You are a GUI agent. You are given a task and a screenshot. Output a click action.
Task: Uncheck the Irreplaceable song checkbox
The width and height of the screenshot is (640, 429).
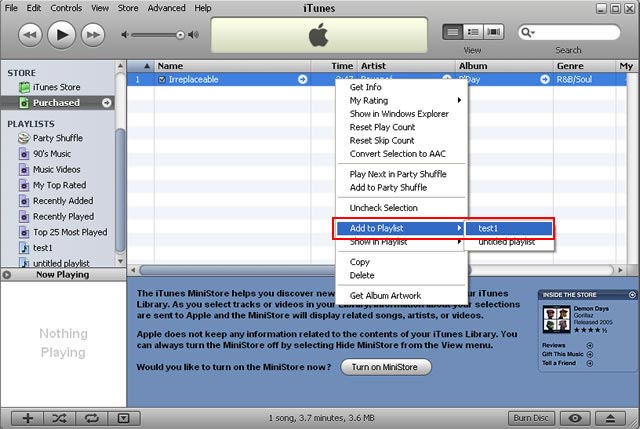coord(162,80)
